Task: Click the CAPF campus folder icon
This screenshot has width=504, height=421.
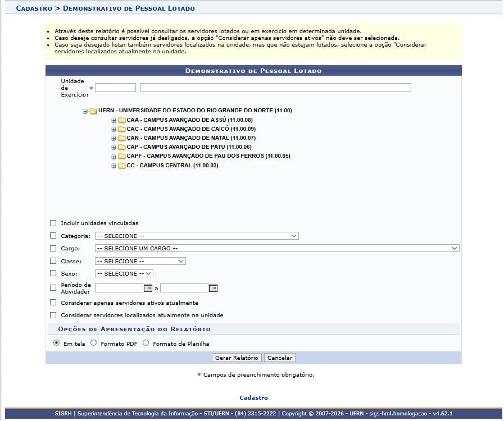Action: tap(121, 157)
